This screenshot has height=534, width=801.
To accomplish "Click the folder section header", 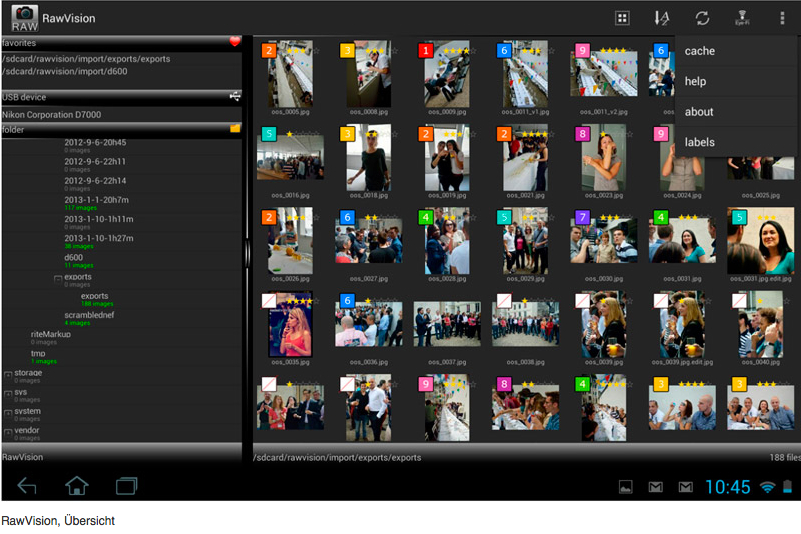I will tap(122, 130).
